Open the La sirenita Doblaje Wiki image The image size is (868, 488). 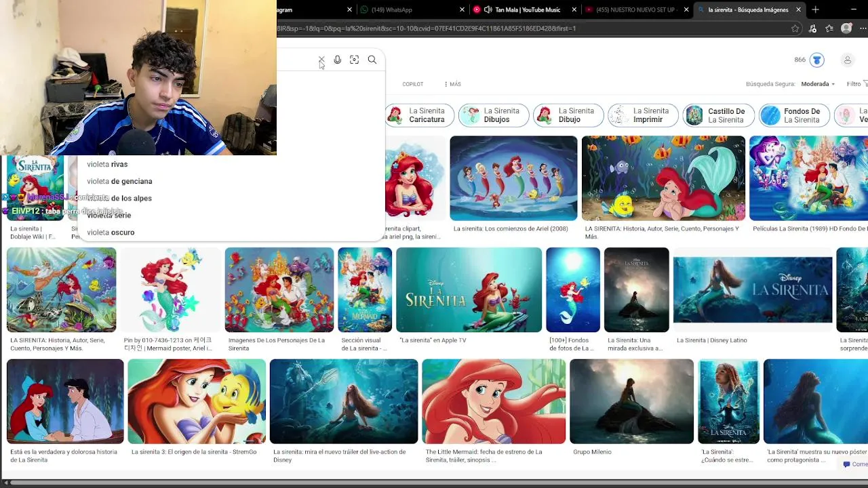point(35,188)
